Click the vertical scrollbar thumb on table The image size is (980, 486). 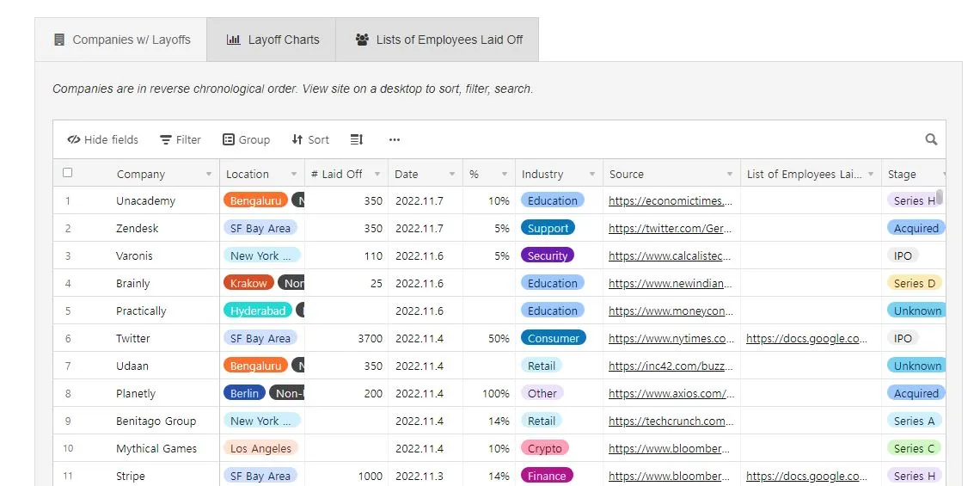pyautogui.click(x=939, y=197)
